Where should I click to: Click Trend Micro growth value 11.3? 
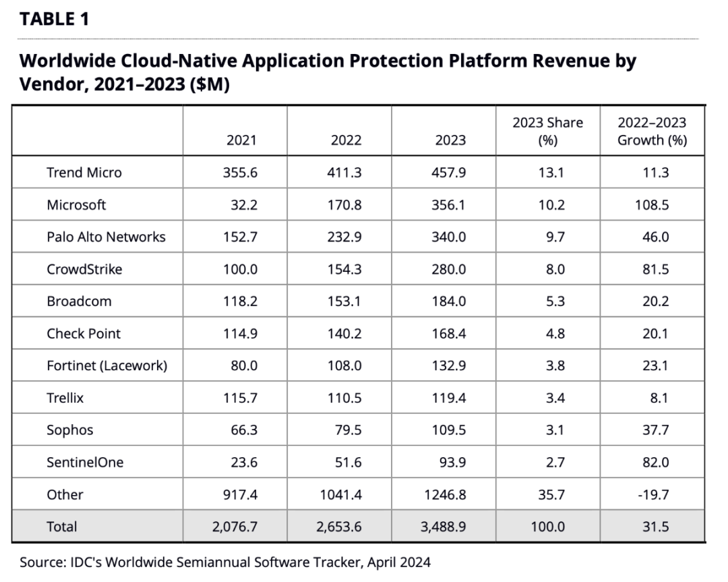pos(656,173)
